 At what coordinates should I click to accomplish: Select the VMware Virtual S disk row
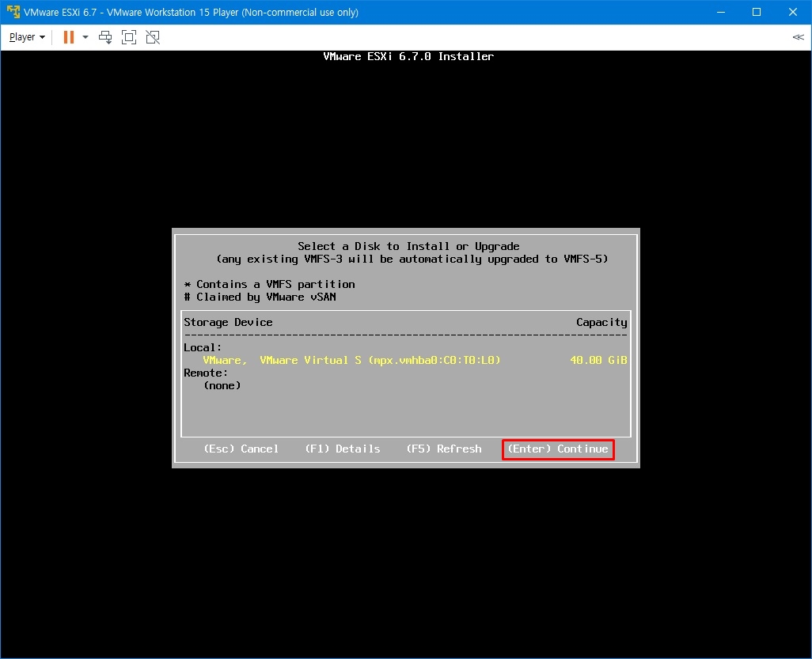[x=406, y=360]
